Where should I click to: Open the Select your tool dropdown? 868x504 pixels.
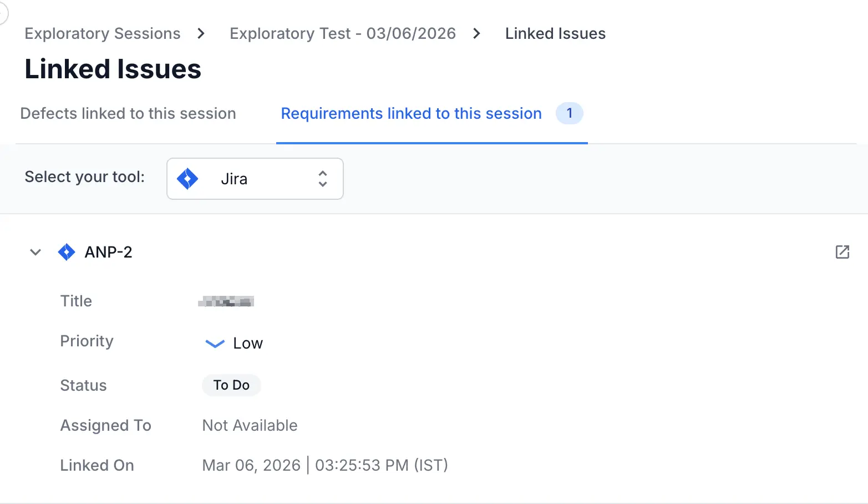coord(255,179)
